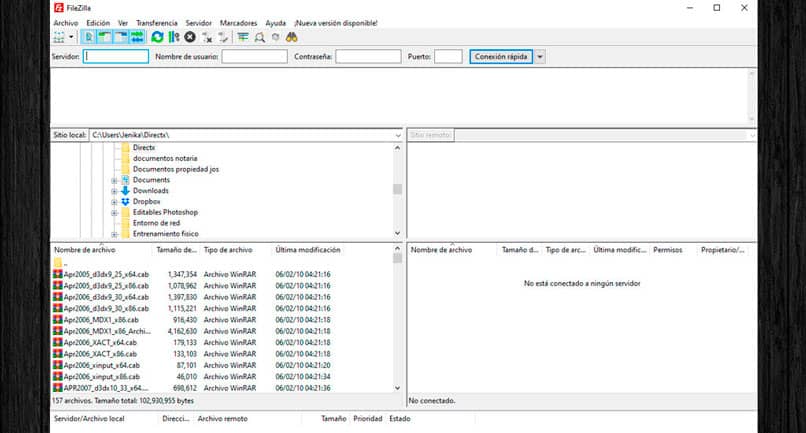Toggle directory comparison magnifier icon
The height and width of the screenshot is (433, 806).
260,37
